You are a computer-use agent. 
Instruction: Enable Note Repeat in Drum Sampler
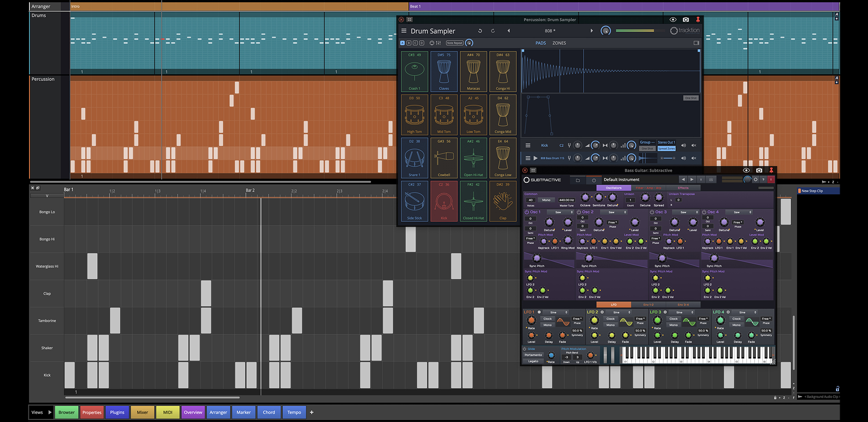click(454, 42)
